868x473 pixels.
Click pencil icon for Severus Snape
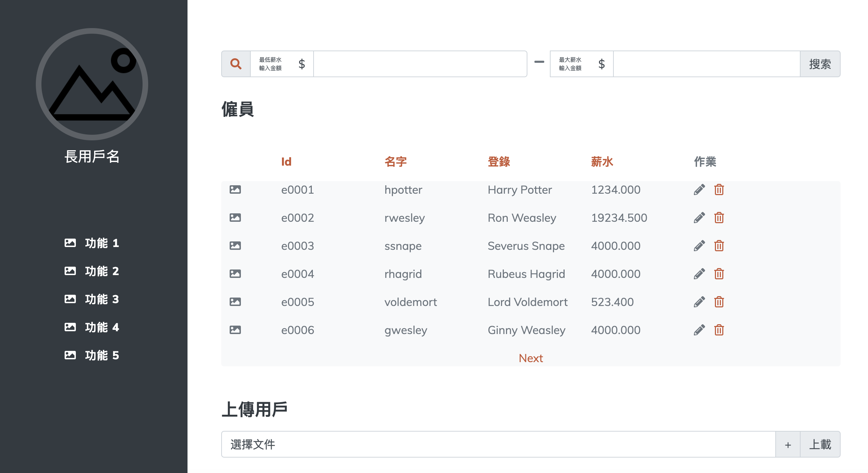click(699, 246)
